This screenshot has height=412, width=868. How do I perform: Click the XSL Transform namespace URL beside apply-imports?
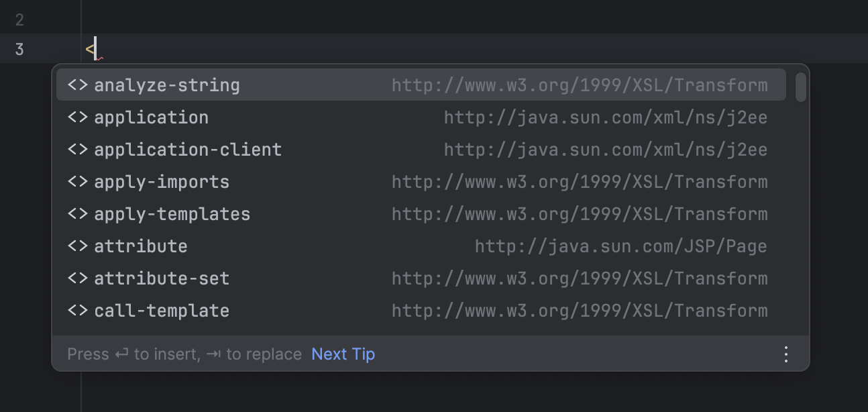click(x=580, y=181)
